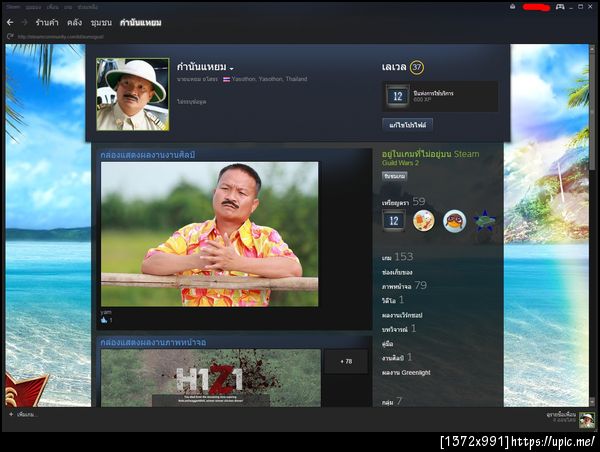Open the กำนันแหยม profile tab
This screenshot has height=452, width=600.
pos(140,23)
